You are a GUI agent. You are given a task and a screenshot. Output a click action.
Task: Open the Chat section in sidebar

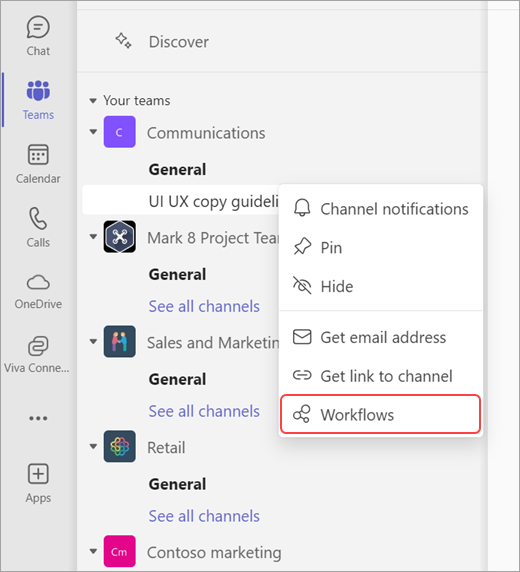[x=38, y=36]
